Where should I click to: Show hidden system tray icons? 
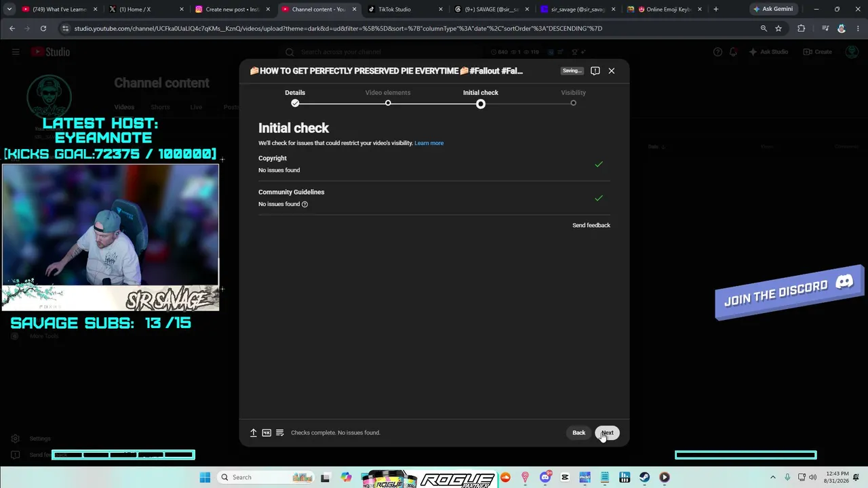click(x=774, y=477)
